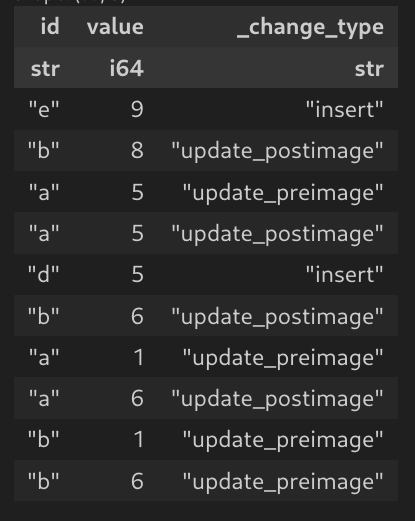This screenshot has width=415, height=521.
Task: Click the value cell showing 9
Action: click(137, 109)
